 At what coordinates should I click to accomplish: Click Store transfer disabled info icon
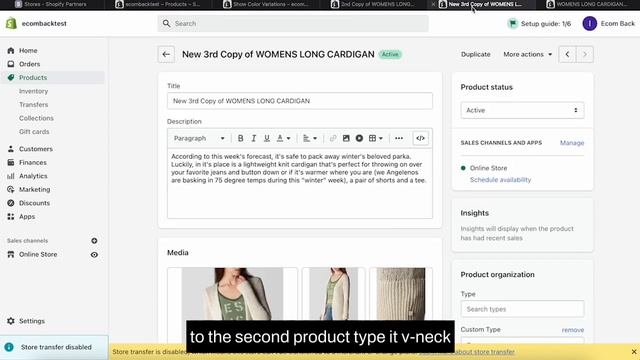click(9, 347)
